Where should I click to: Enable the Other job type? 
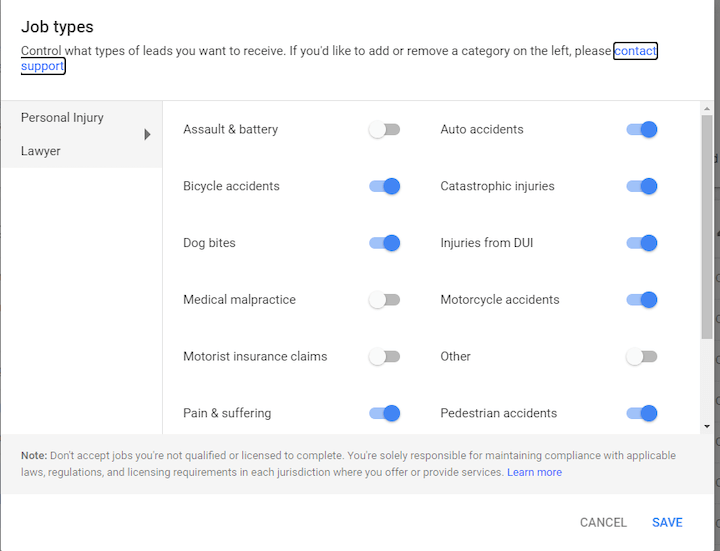click(x=641, y=357)
